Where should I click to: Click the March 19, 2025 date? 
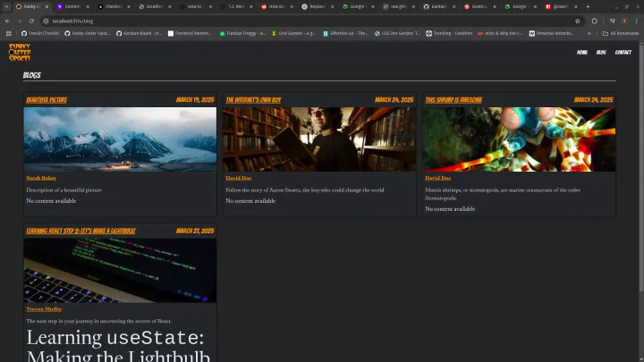click(195, 100)
